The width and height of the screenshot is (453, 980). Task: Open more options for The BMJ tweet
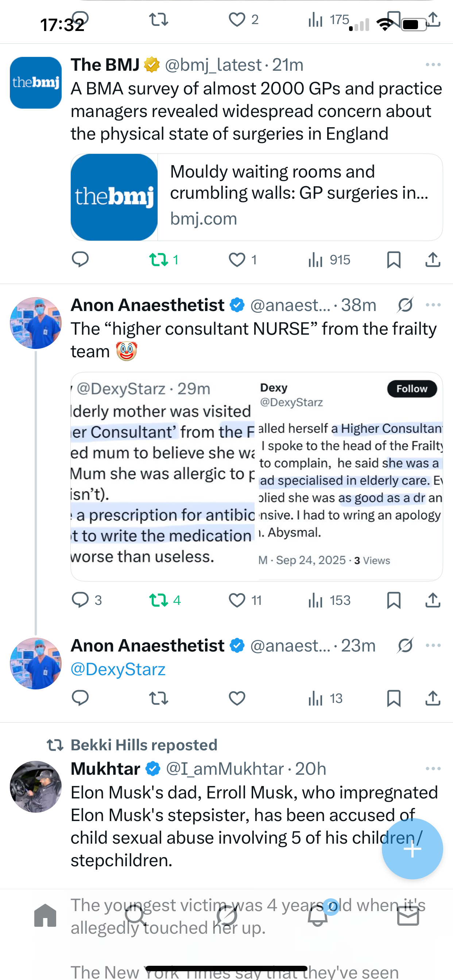pyautogui.click(x=433, y=65)
